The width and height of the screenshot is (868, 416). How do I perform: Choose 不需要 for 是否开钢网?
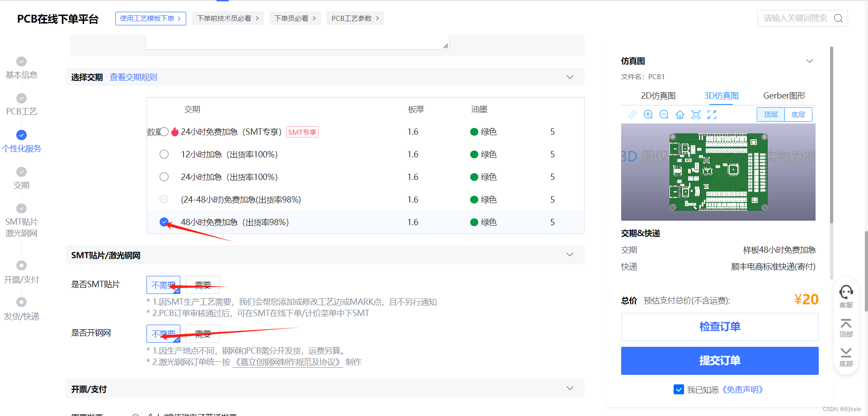pyautogui.click(x=163, y=334)
